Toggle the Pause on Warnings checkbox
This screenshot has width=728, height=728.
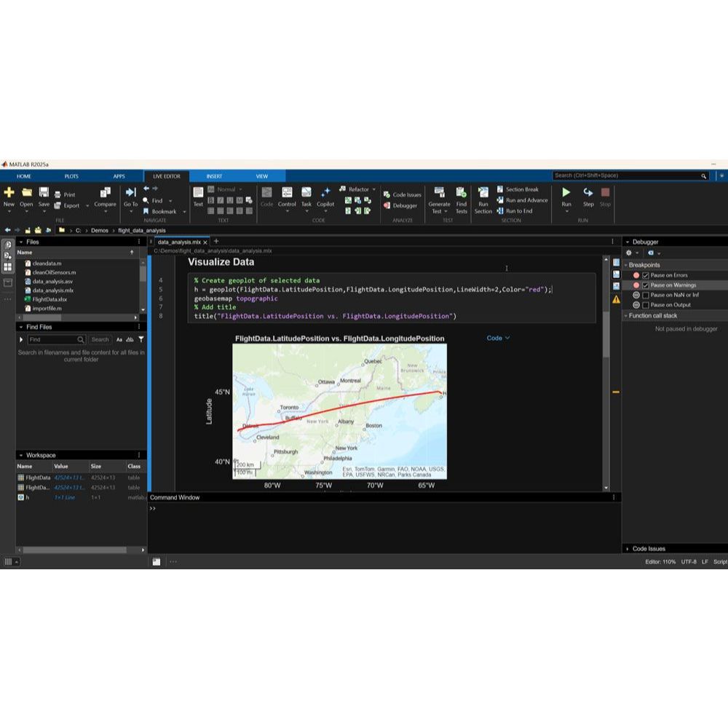click(x=645, y=285)
